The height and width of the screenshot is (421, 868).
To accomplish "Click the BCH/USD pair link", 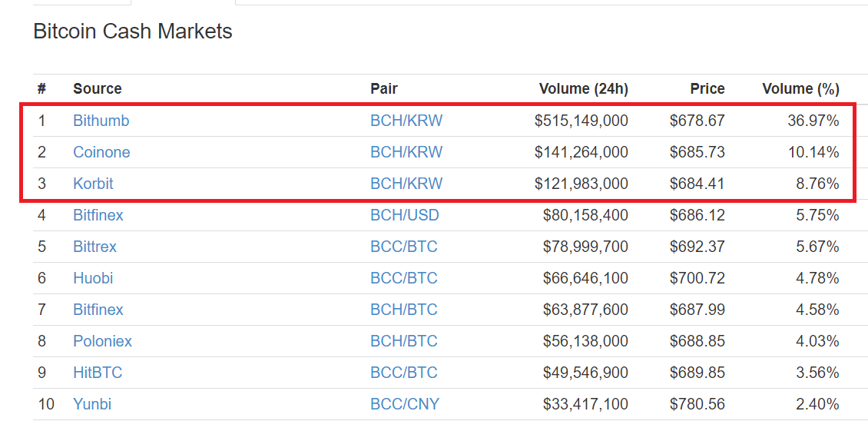I will tap(405, 215).
